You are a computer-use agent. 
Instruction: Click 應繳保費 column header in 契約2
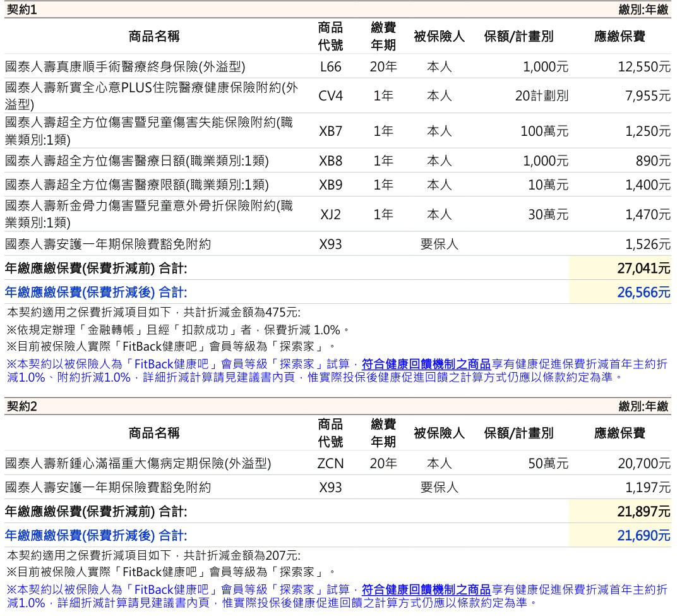coord(619,433)
